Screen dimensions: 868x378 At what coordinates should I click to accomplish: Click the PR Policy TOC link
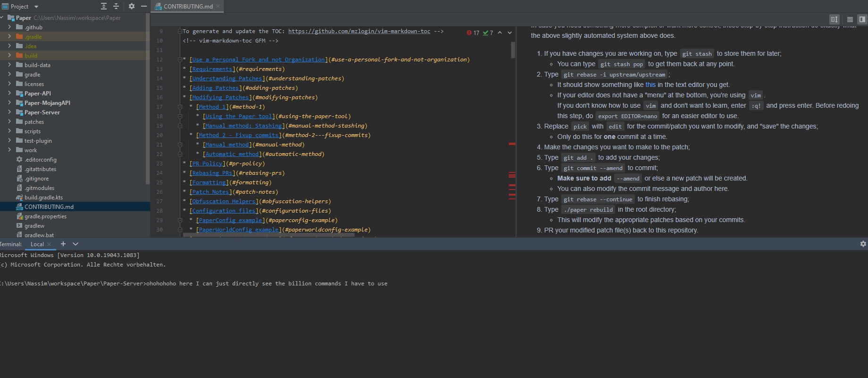207,163
